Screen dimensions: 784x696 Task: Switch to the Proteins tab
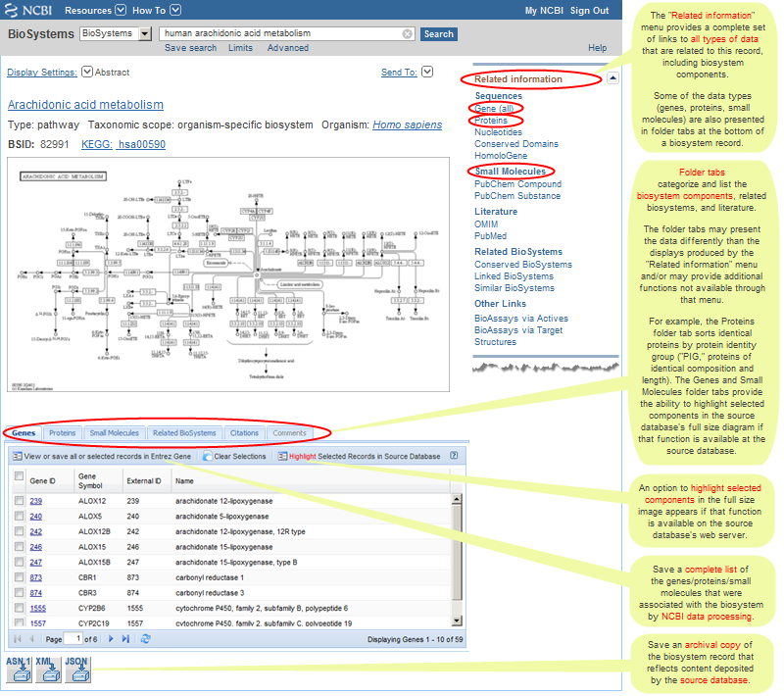[x=62, y=433]
